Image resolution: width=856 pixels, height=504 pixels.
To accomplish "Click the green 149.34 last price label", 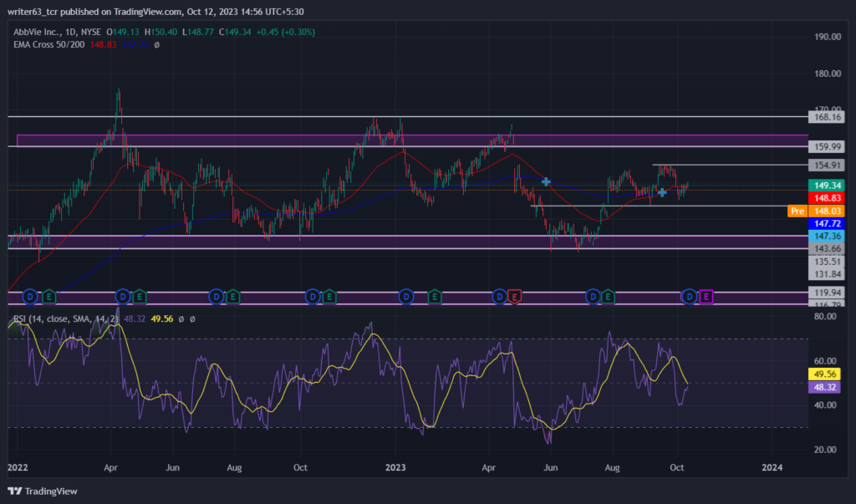I will [x=827, y=186].
